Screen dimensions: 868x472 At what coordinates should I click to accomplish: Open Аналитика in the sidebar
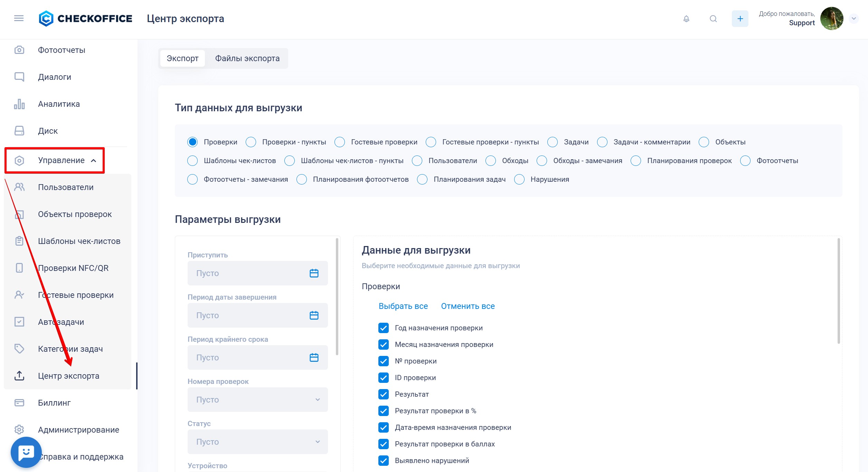(59, 104)
